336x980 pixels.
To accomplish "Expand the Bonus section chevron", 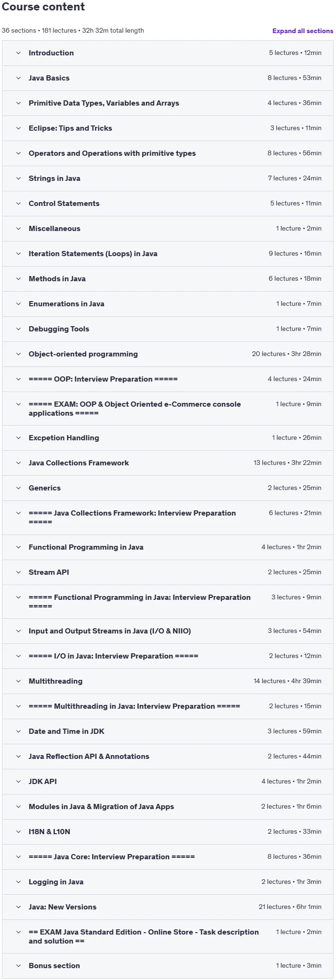I will (18, 966).
